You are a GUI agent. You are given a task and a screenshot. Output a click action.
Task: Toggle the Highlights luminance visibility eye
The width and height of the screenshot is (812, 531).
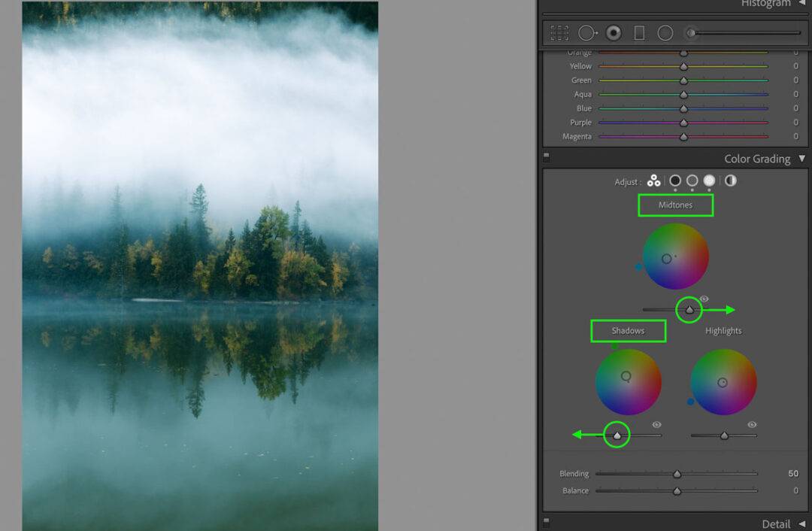coord(751,425)
